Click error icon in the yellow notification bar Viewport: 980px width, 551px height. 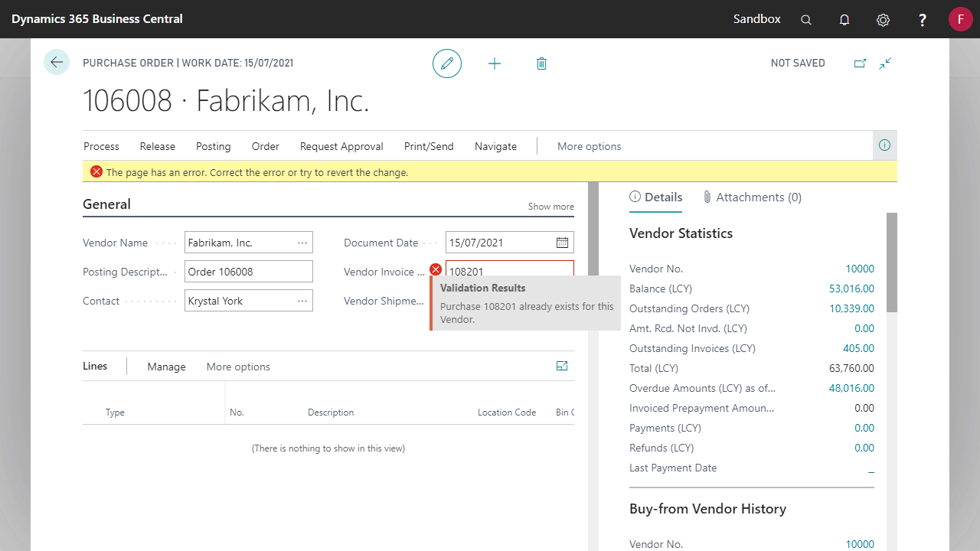pos(96,171)
